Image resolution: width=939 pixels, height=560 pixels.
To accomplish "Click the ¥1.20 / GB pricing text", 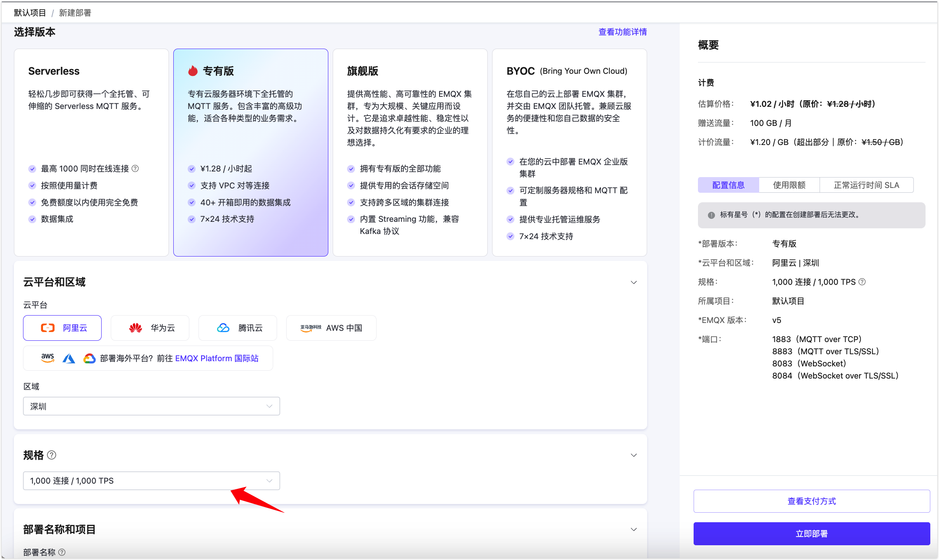I will tap(769, 142).
